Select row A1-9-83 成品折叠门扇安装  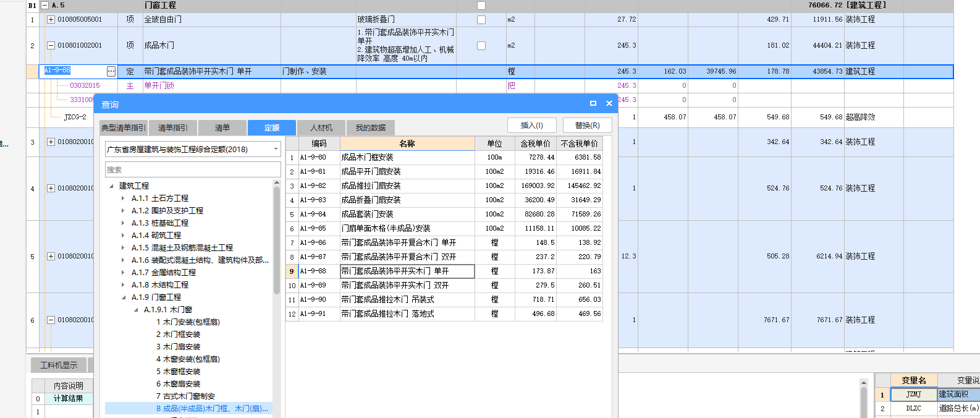click(444, 200)
